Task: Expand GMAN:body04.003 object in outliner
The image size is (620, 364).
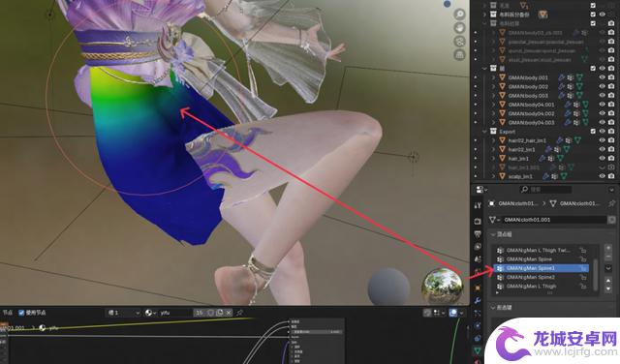Action: (493, 123)
